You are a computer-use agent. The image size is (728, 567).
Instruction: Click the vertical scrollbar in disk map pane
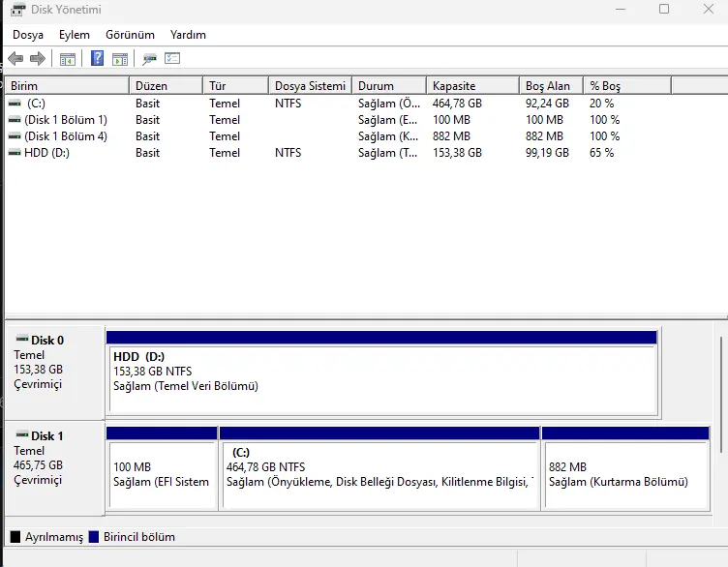[x=720, y=395]
